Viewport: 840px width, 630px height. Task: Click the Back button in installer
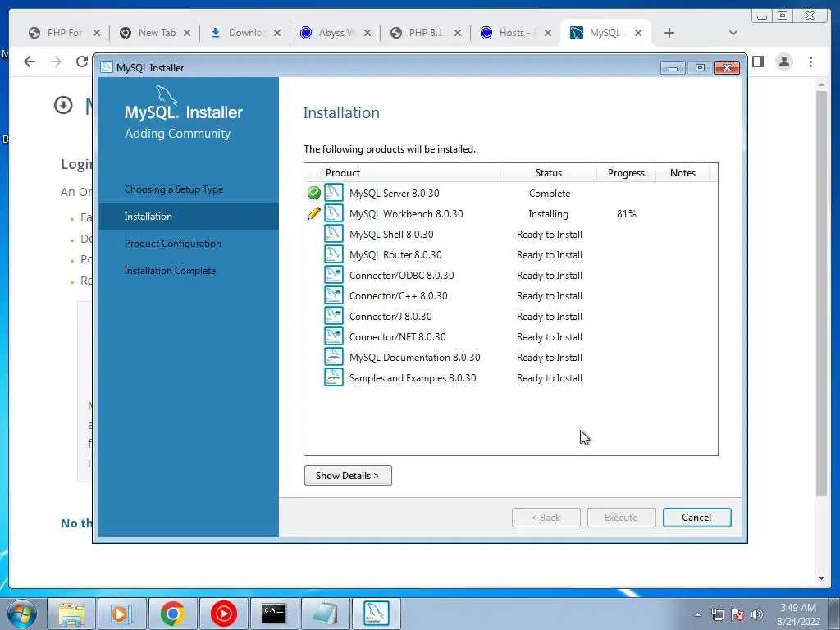tap(546, 518)
